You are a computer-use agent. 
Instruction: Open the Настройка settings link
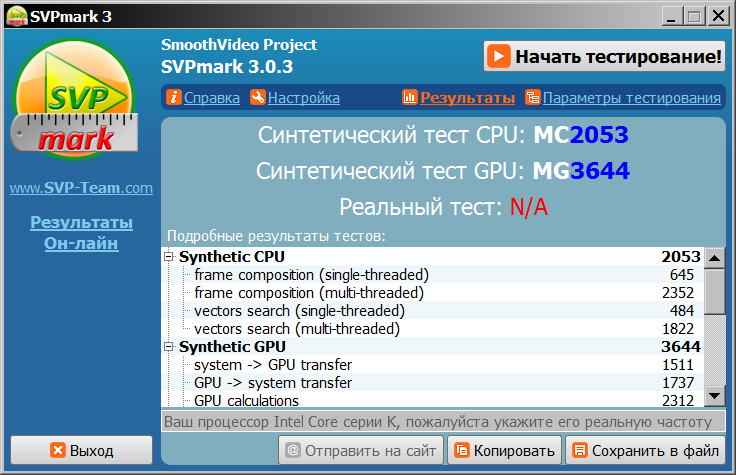(x=304, y=98)
